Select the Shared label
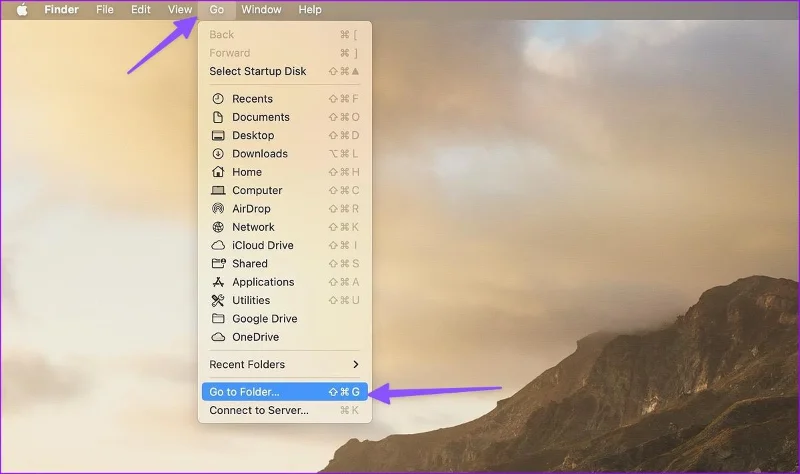This screenshot has height=474, width=800. point(249,264)
